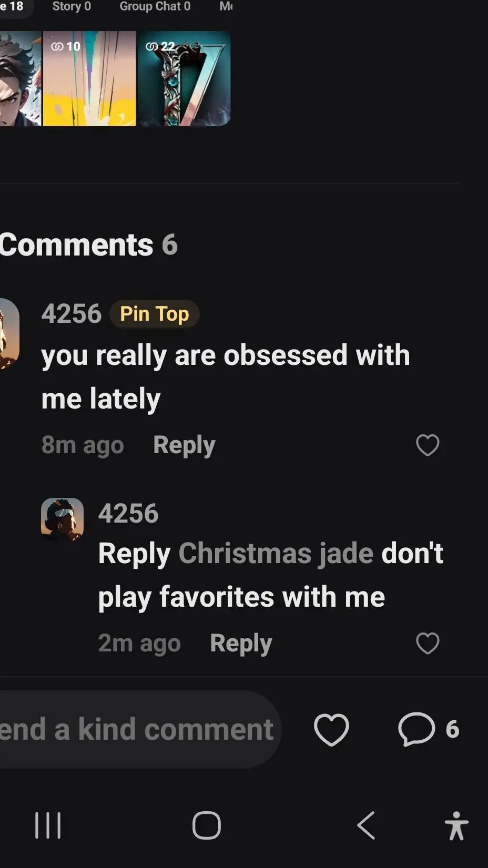Tap the post like heart in bottom bar
Viewport: 488px width, 868px height.
[x=331, y=729]
